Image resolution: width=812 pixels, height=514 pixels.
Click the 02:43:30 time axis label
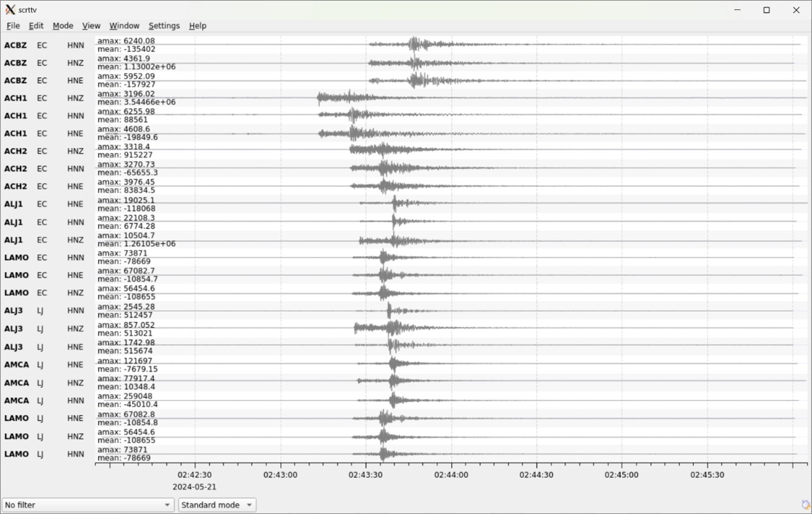365,475
